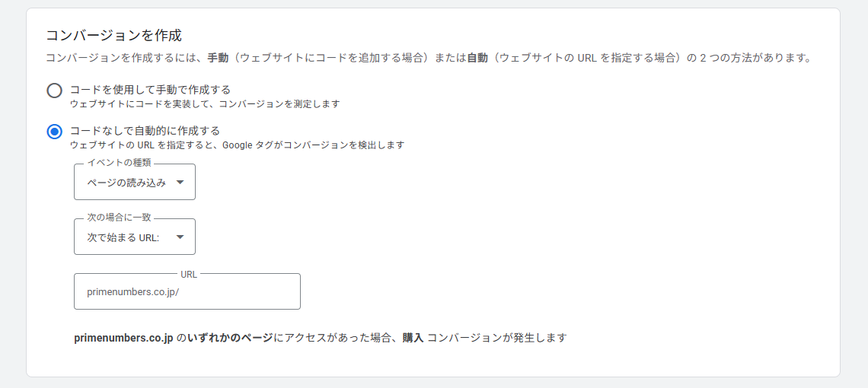This screenshot has height=388, width=868.
Task: Click the bold 手動 word in the description
Action: pyautogui.click(x=219, y=58)
